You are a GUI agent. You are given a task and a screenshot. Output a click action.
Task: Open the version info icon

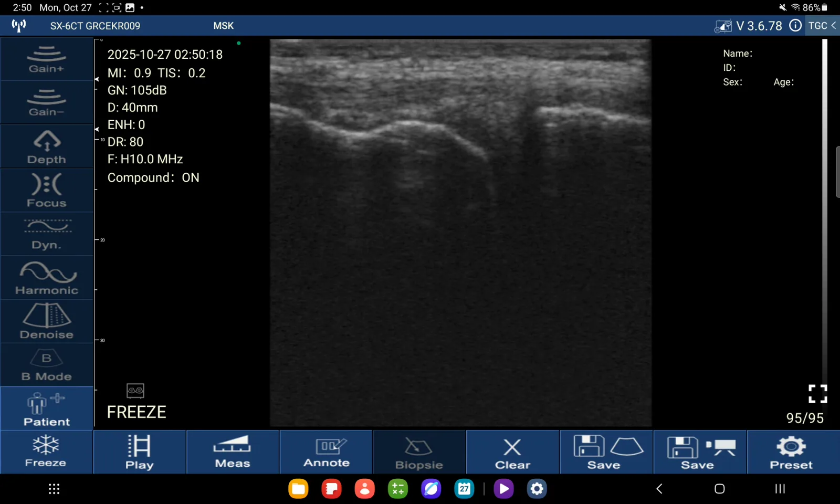point(795,25)
